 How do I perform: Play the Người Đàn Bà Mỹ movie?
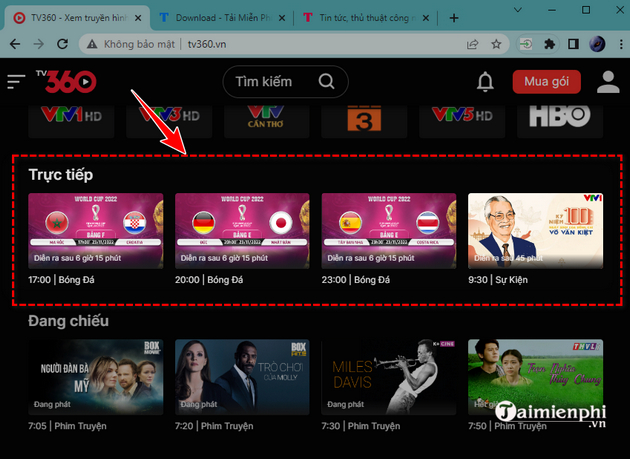pos(96,377)
